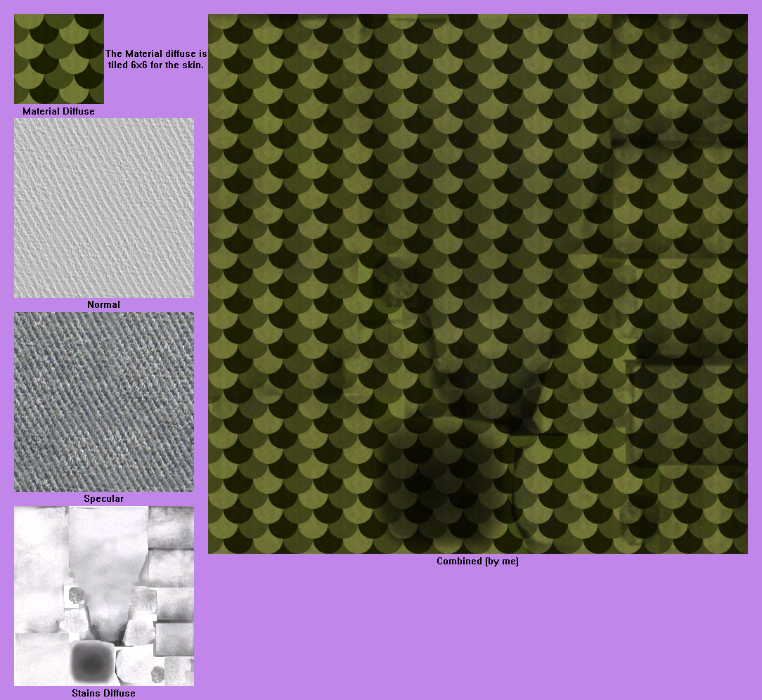Screen dimensions: 762x700
Task: Click the 'Normal' caption text
Action: click(x=103, y=304)
